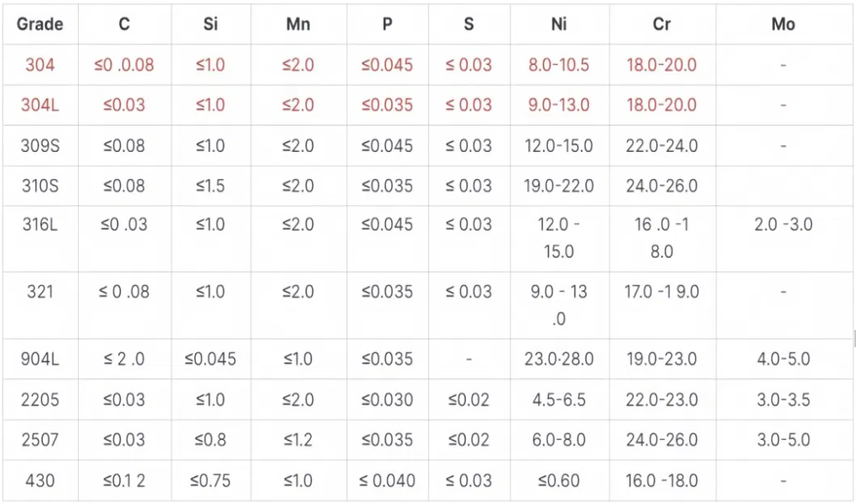Click the Grade column header
The width and height of the screenshot is (856, 504).
point(39,25)
